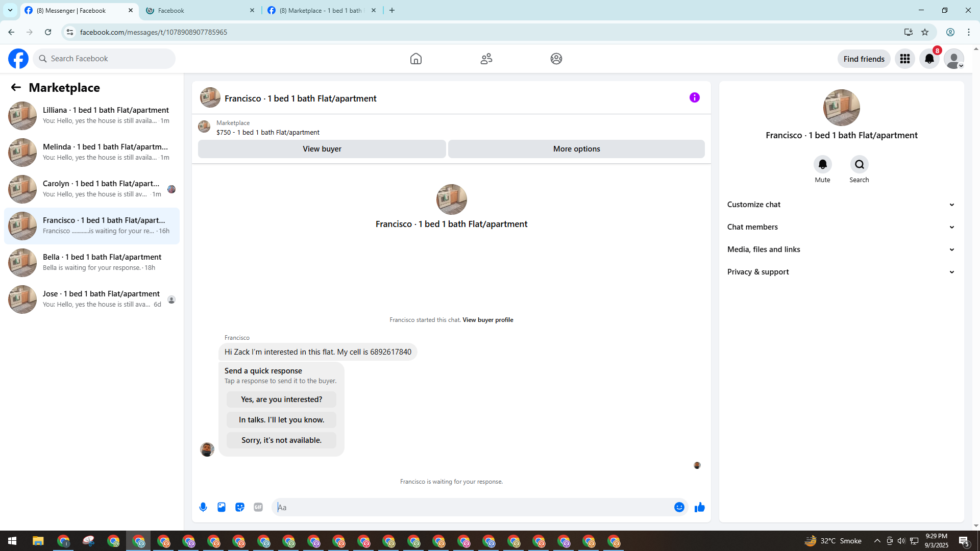Open Bella's conversation

coord(92,263)
